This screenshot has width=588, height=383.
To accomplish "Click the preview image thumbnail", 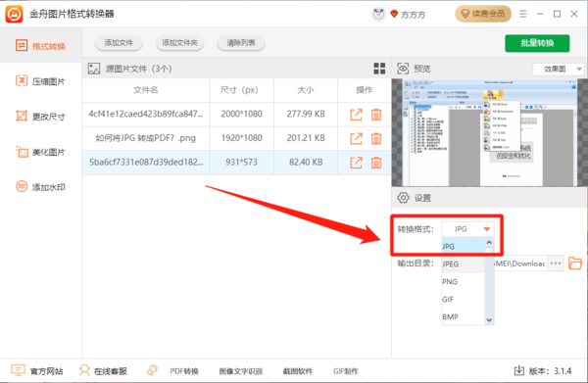I will tap(489, 132).
